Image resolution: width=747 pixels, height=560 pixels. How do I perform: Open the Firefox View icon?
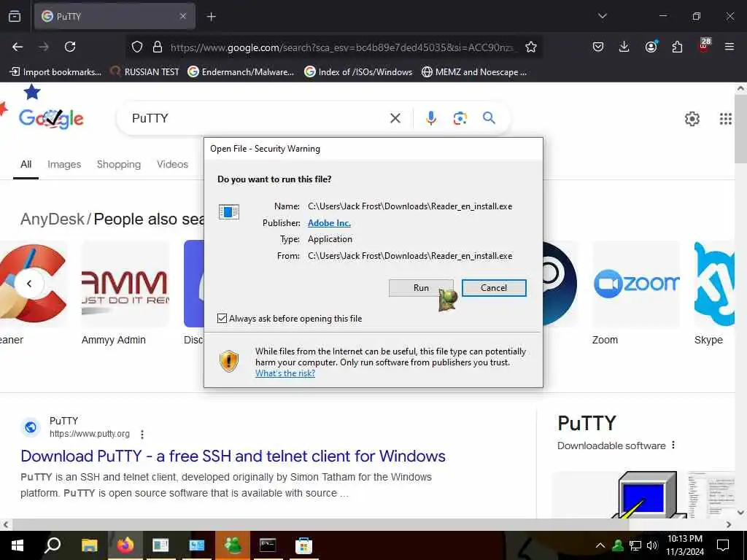coord(15,16)
